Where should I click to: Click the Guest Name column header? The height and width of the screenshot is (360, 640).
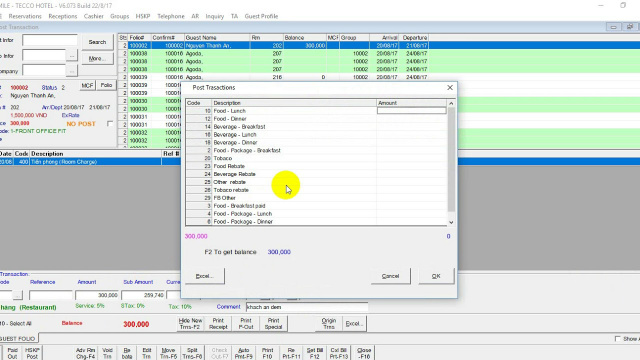tap(217, 38)
